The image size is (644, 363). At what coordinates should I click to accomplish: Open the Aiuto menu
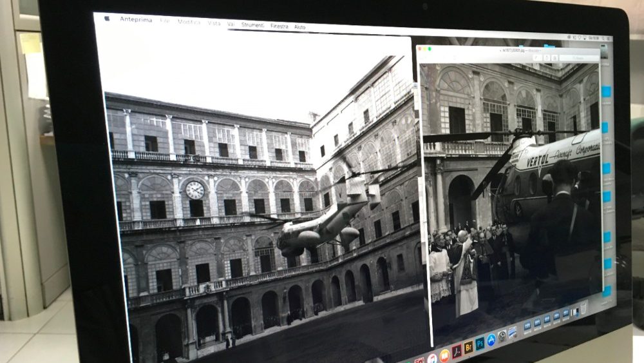pos(300,26)
